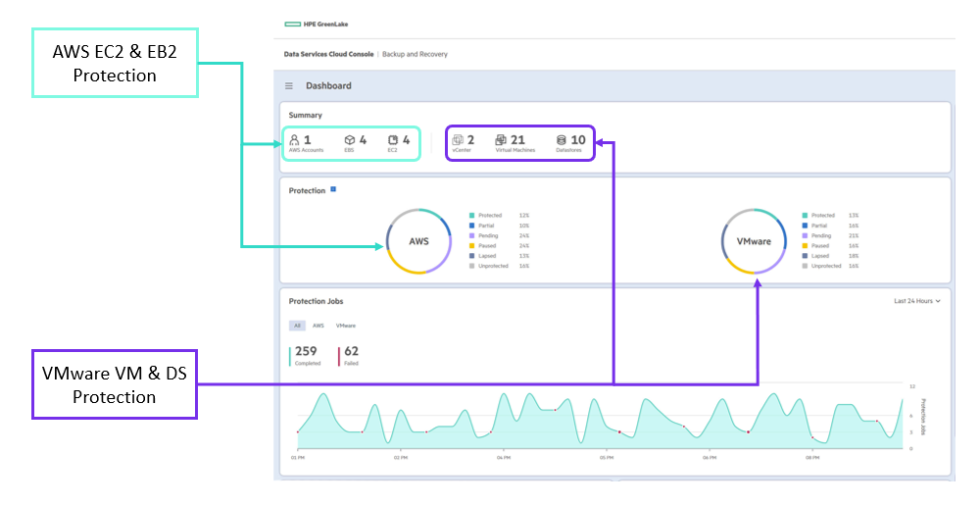Screen dimensions: 980x505
Task: Click the EC2 instance icon
Action: pyautogui.click(x=393, y=140)
